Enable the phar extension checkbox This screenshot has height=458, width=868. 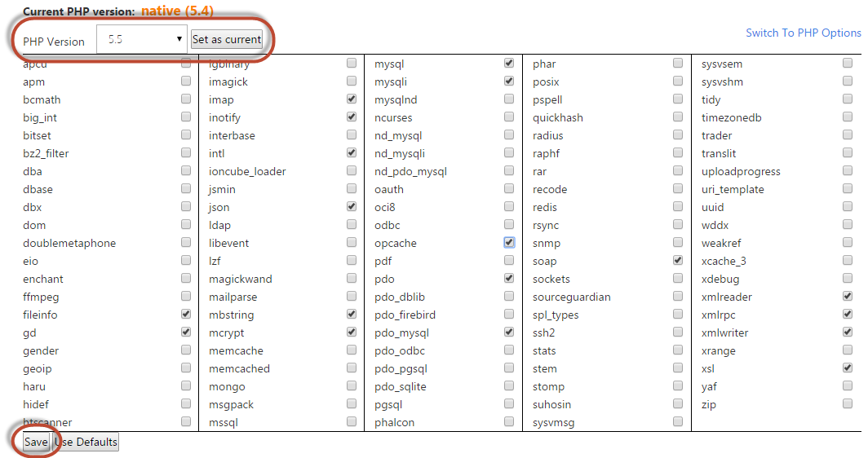pos(678,63)
